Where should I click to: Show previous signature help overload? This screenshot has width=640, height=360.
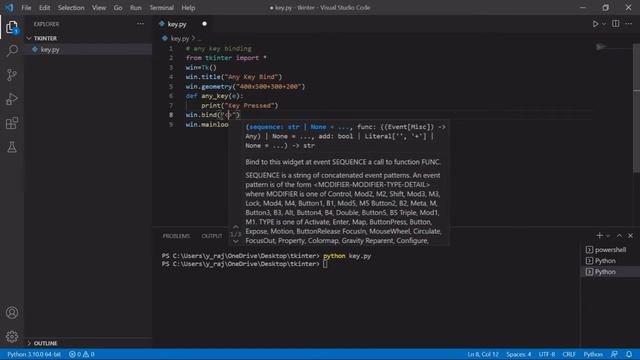click(236, 227)
